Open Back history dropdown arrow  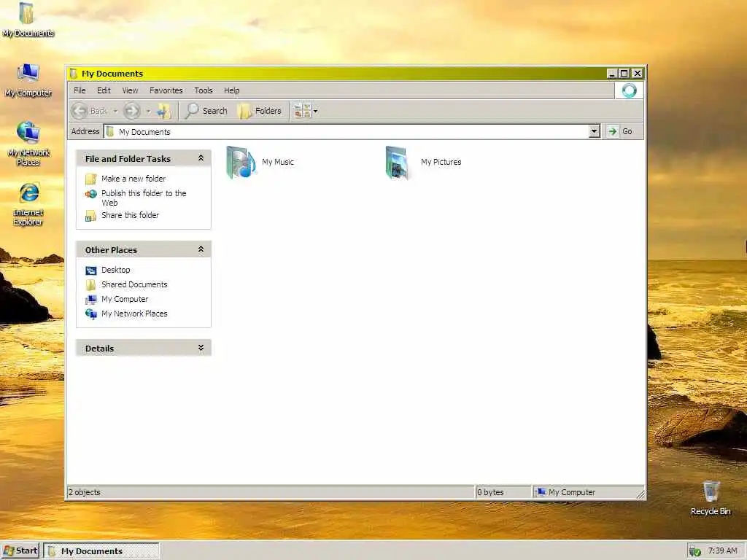tap(115, 111)
